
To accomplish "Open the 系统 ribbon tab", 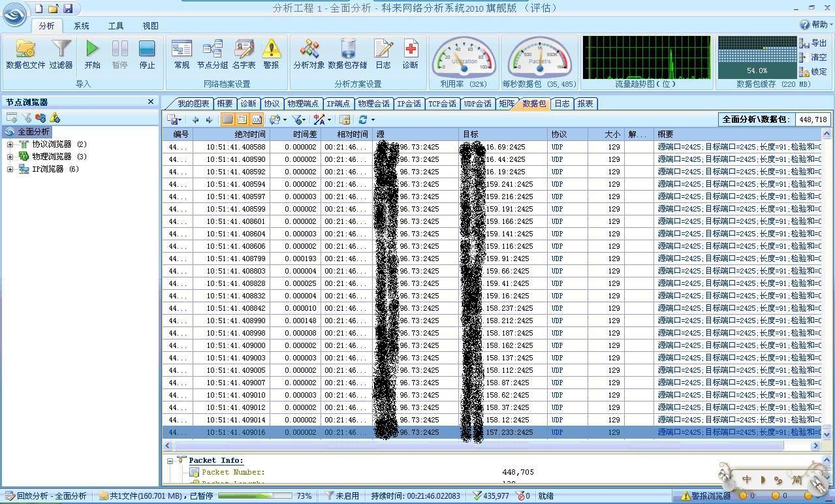I will (82, 26).
